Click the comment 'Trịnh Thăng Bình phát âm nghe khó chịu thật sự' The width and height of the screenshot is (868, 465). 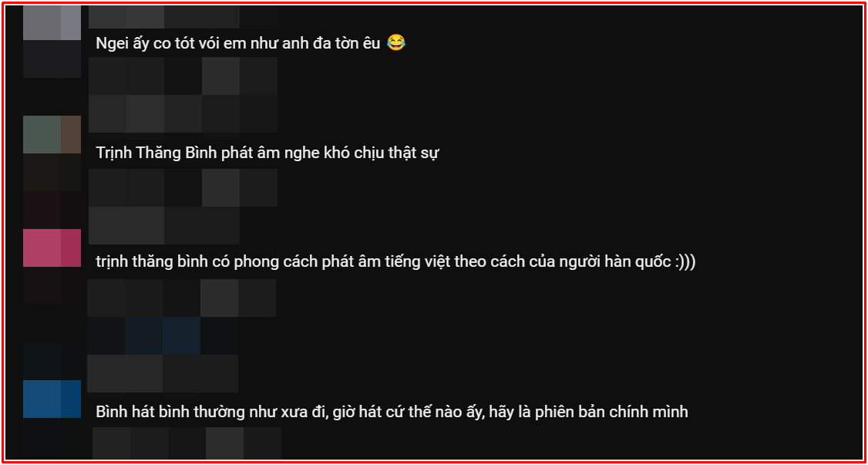click(267, 154)
